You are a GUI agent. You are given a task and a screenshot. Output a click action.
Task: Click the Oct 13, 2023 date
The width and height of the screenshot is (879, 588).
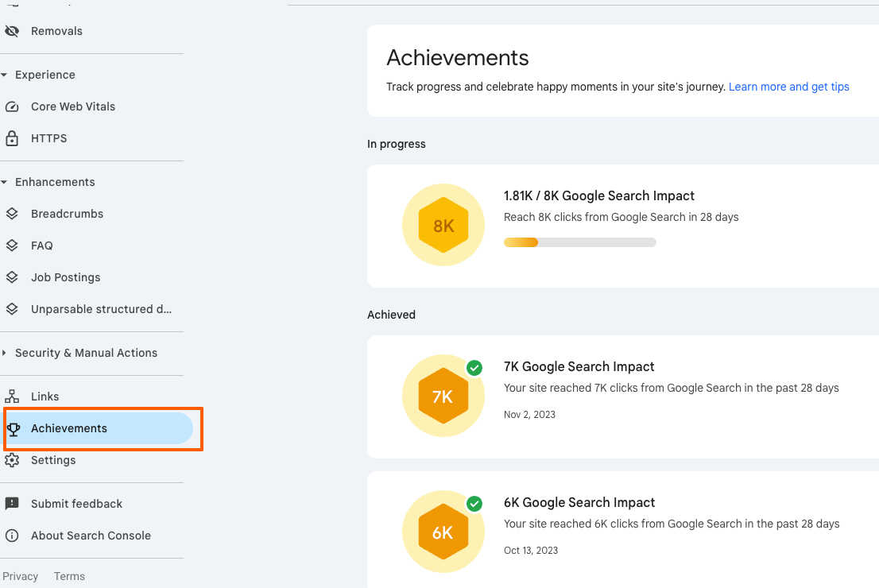(531, 551)
